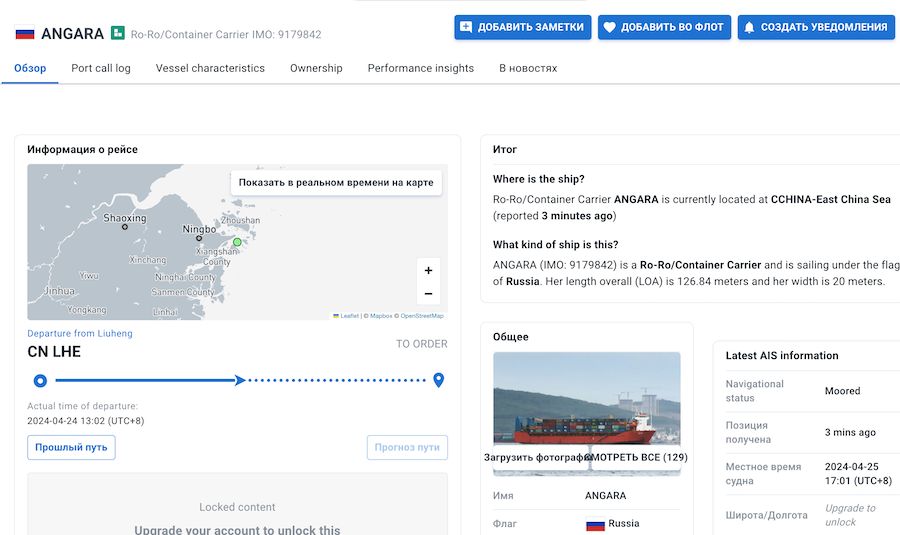
Task: Open the Vessel characteristics tab
Action: 210,68
